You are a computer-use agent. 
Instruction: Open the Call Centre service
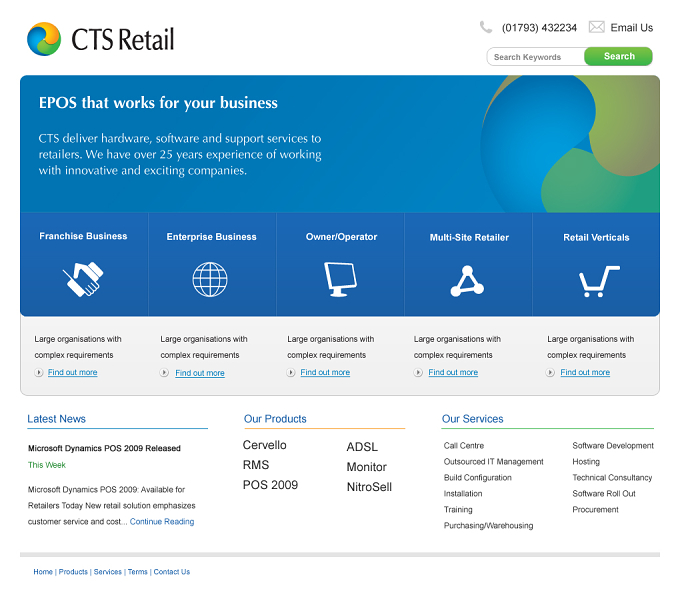point(464,446)
